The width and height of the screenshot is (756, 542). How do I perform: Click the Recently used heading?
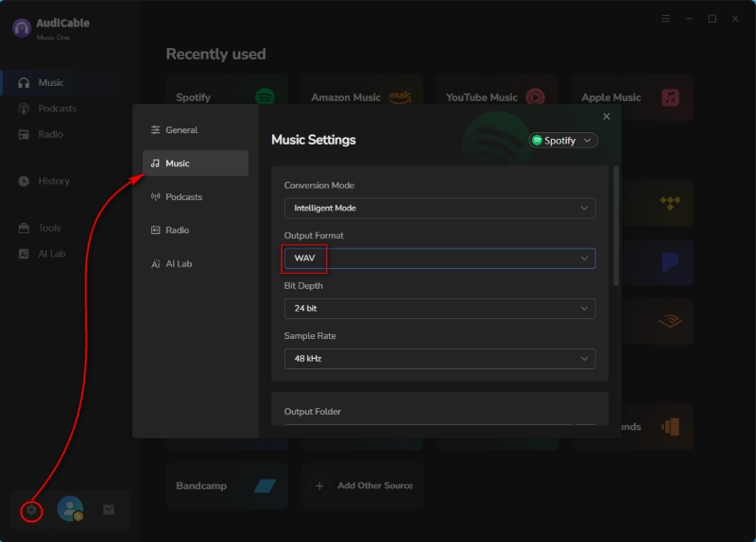215,54
